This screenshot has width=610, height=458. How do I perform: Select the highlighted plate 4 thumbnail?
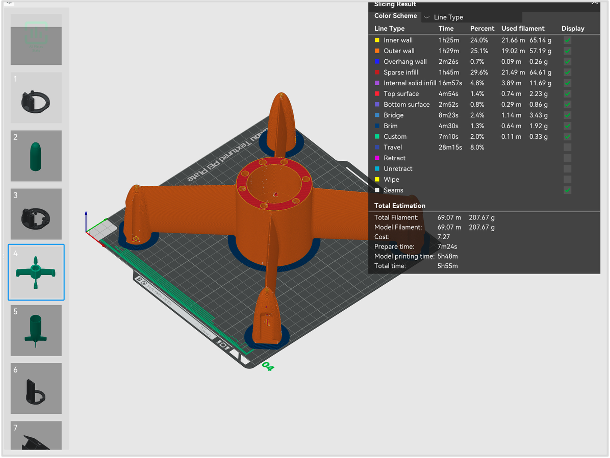click(x=36, y=272)
